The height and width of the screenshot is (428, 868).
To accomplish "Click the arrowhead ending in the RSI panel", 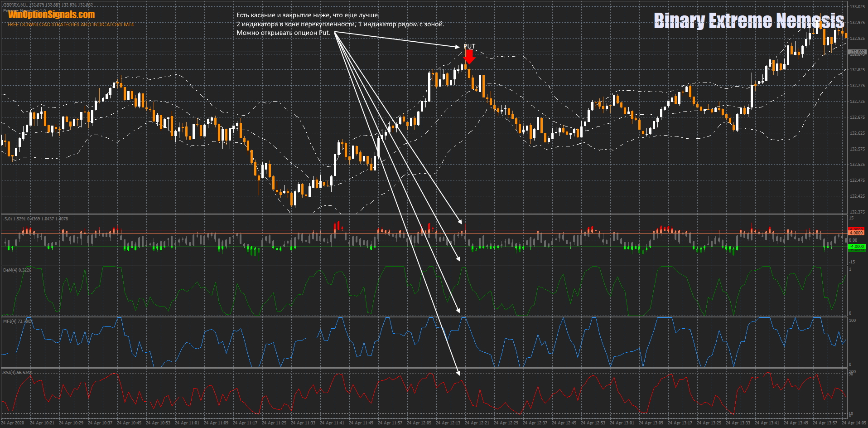I will point(458,373).
